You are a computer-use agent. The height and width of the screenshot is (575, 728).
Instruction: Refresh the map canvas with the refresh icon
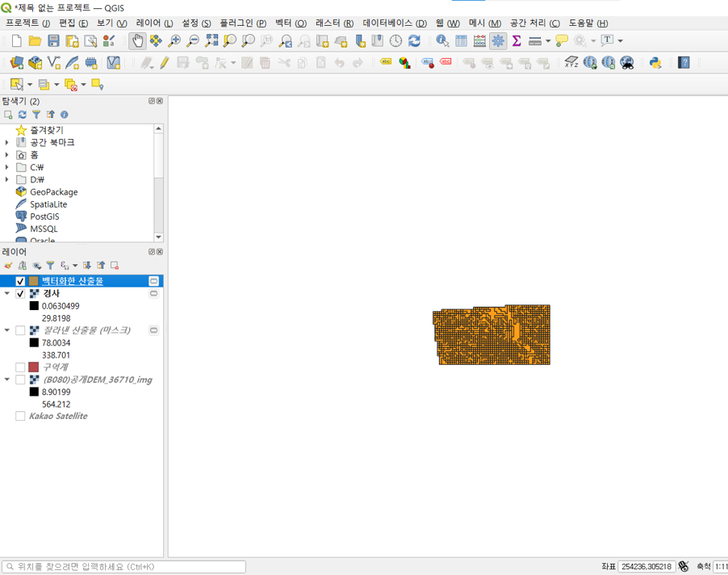click(414, 41)
